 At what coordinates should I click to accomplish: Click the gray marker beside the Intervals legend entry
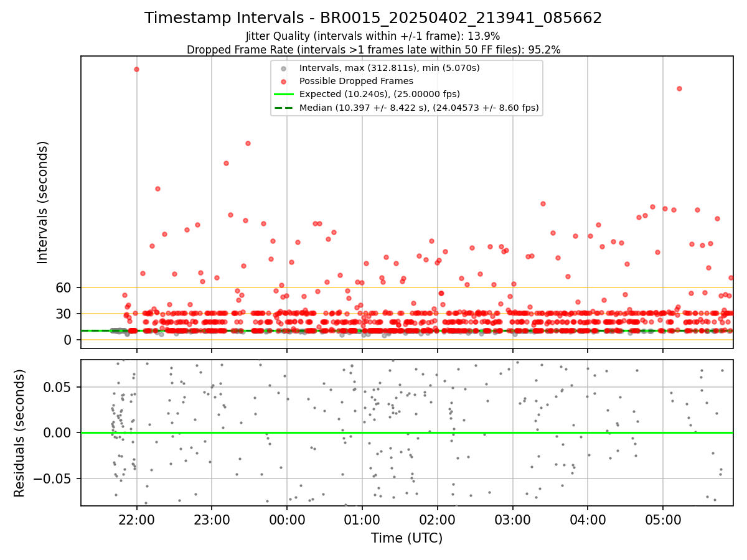click(x=284, y=68)
